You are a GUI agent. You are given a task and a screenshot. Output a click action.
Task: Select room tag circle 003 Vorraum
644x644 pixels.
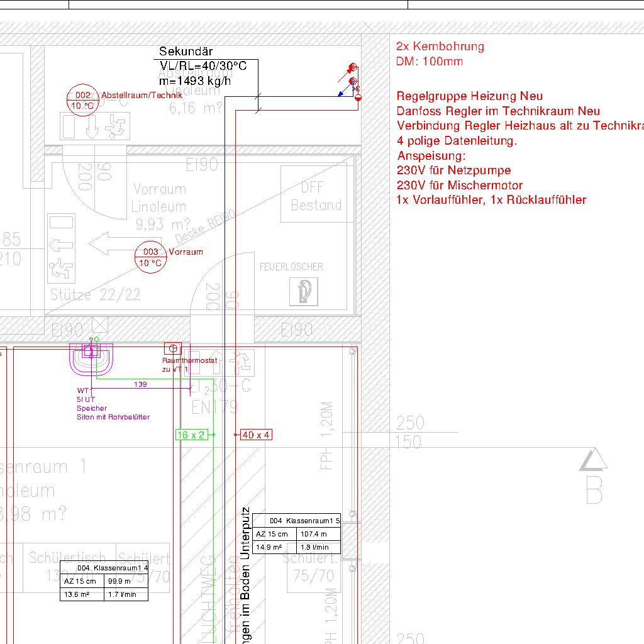pyautogui.click(x=150, y=257)
